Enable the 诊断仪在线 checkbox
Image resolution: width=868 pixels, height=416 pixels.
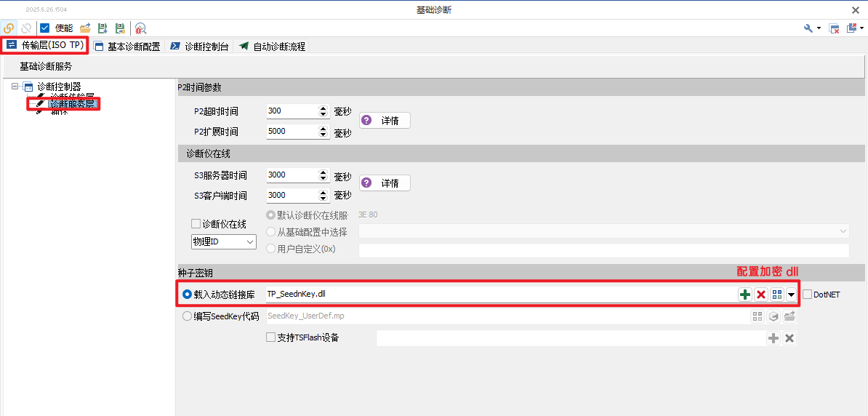(196, 224)
